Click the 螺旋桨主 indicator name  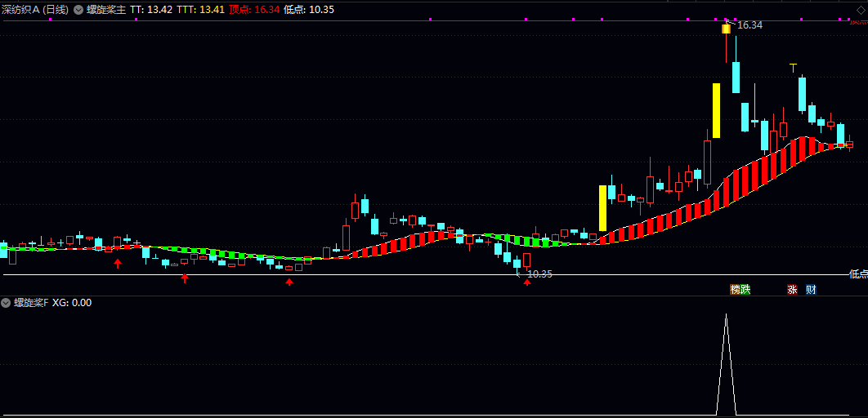click(106, 10)
